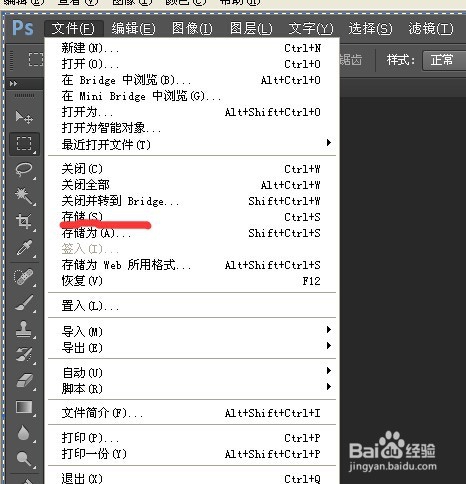Select the Move tool
The image size is (466, 484).
[x=24, y=117]
